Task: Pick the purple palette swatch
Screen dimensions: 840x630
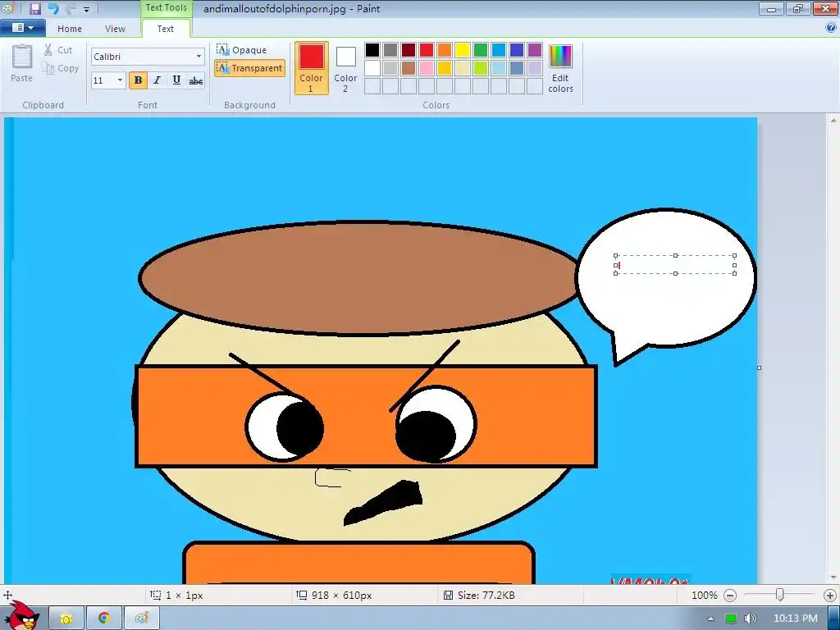Action: click(535, 50)
